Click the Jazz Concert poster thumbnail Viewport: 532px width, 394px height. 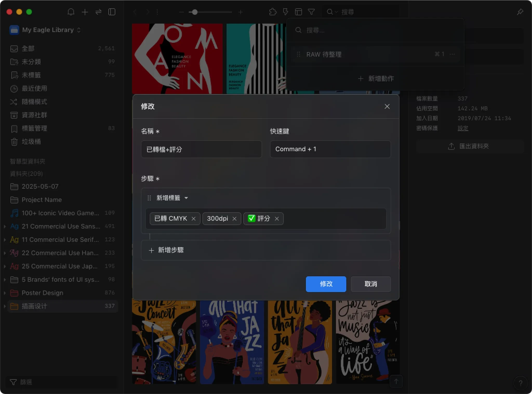click(x=164, y=342)
